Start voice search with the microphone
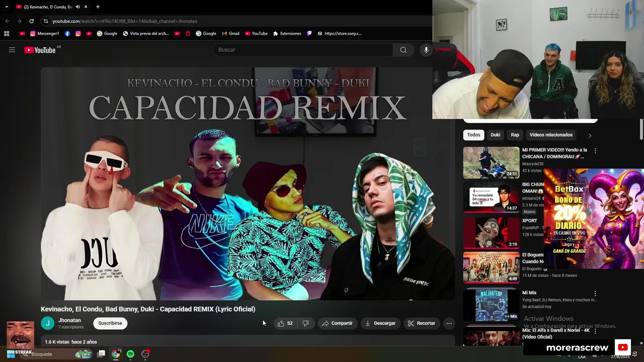The image size is (644, 362). 426,50
